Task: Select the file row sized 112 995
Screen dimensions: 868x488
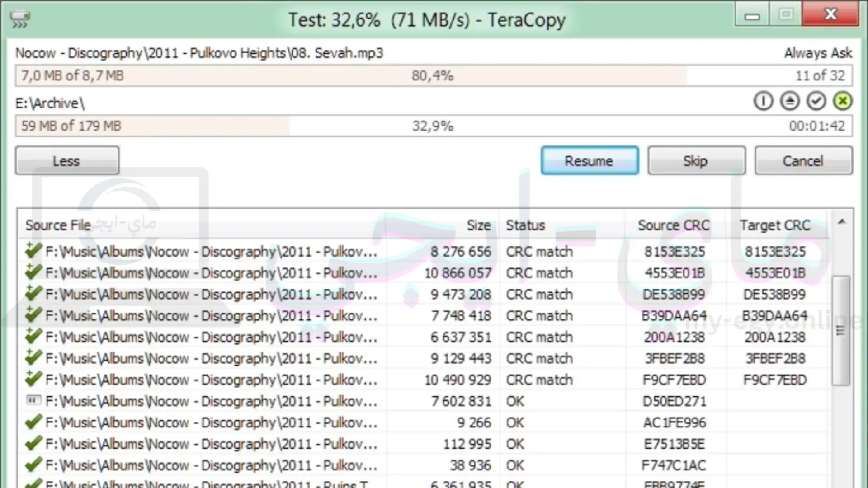Action: coord(424,444)
